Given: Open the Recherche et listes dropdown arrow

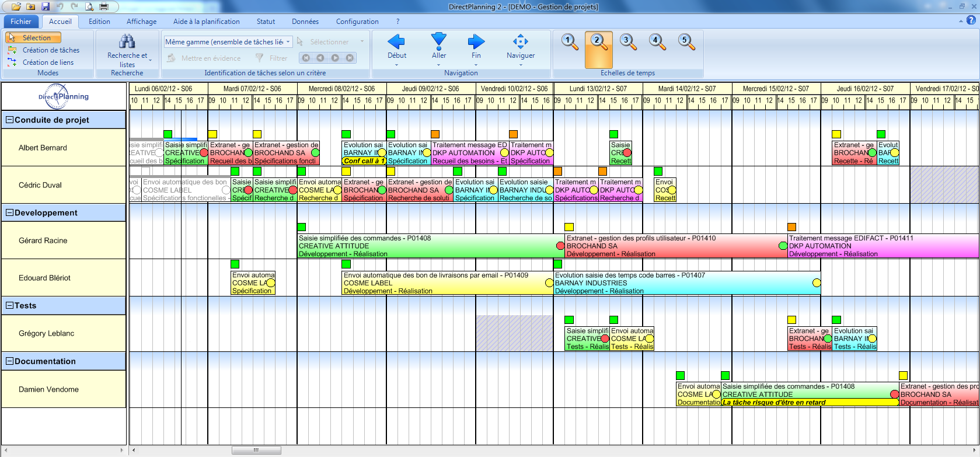Looking at the screenshot, I should point(150,60).
